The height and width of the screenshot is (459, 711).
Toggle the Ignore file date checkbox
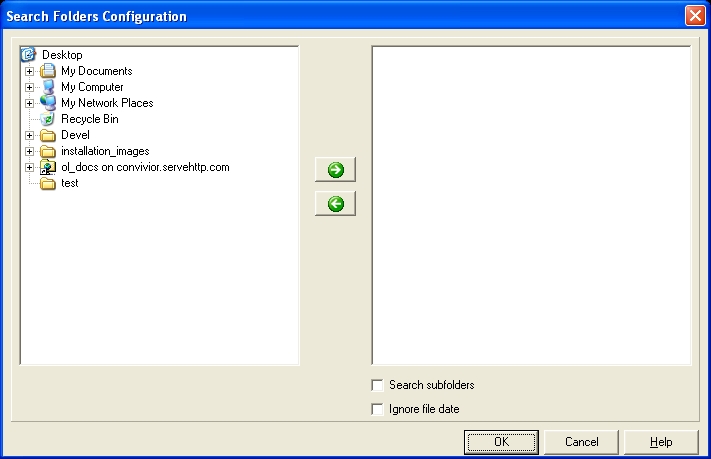377,409
